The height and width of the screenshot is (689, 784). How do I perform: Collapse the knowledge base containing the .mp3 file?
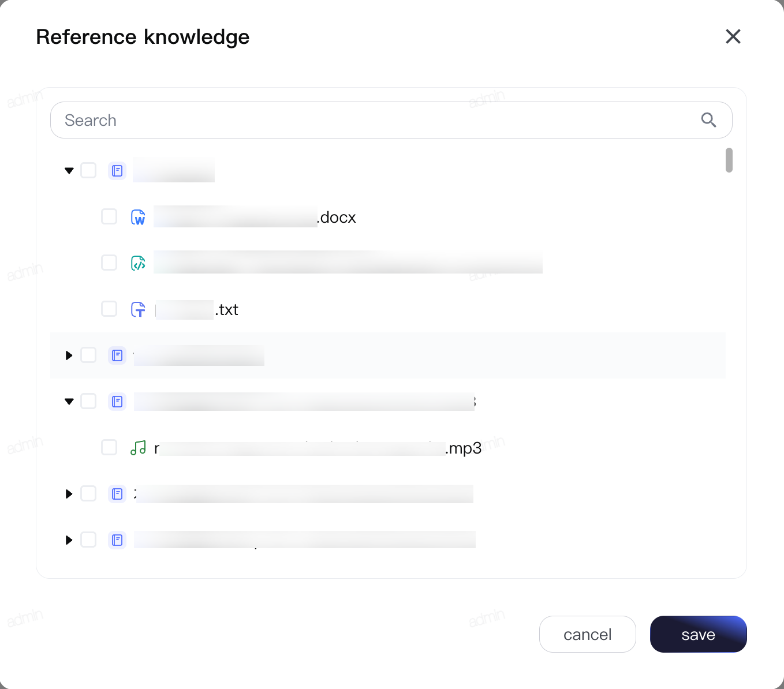coord(69,402)
